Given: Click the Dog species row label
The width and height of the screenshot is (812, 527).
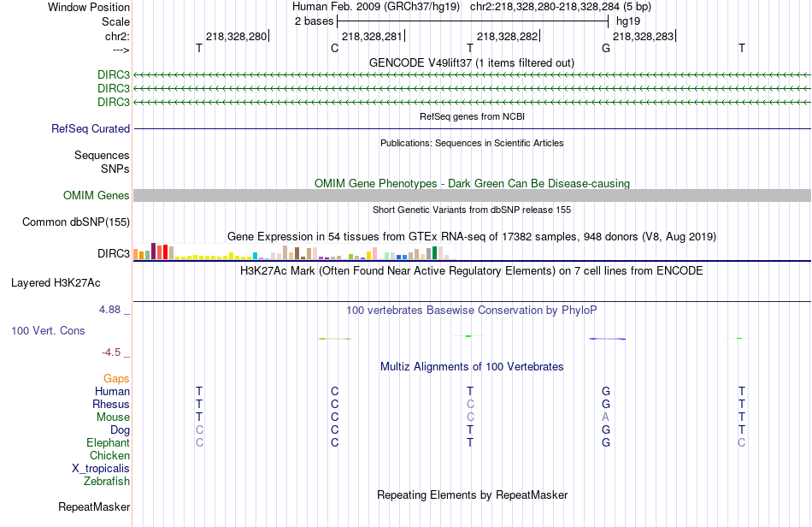Looking at the screenshot, I should (x=121, y=430).
